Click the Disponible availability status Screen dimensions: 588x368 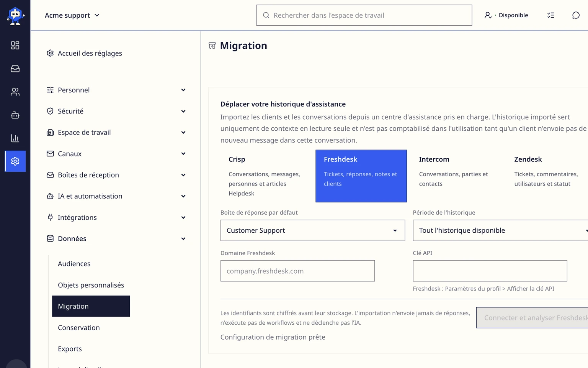pos(506,15)
